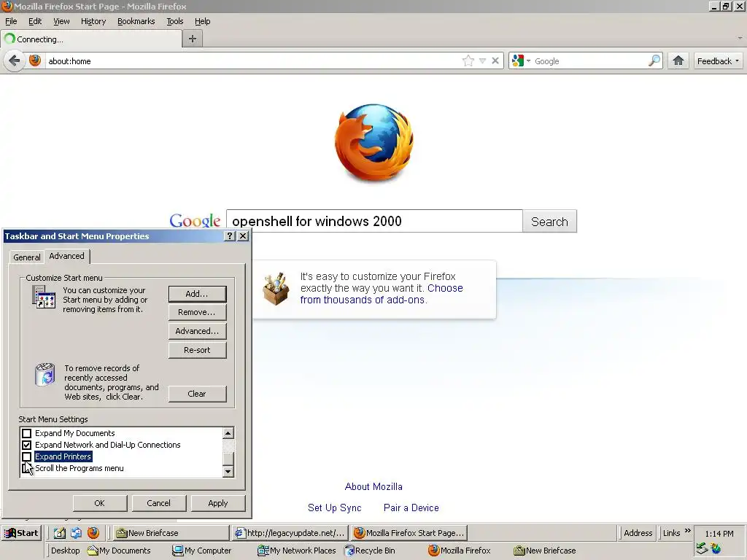The image size is (747, 560).
Task: Click the Clear button
Action: pos(197,394)
